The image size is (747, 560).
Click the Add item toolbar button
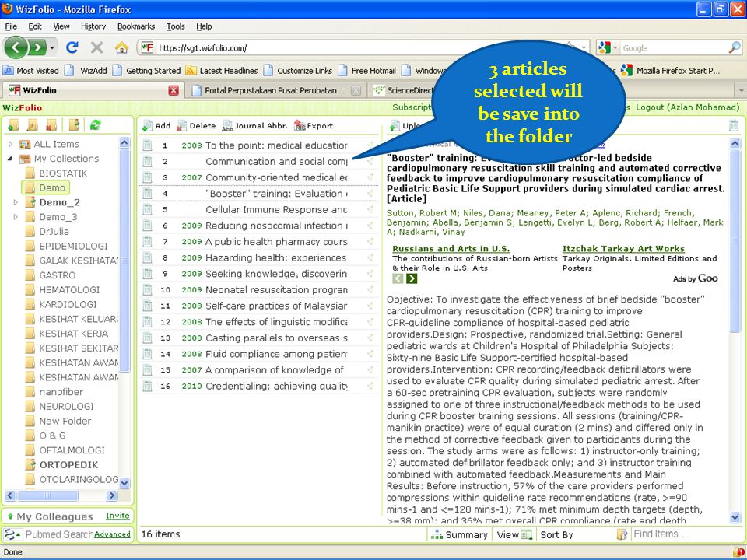pyautogui.click(x=156, y=126)
